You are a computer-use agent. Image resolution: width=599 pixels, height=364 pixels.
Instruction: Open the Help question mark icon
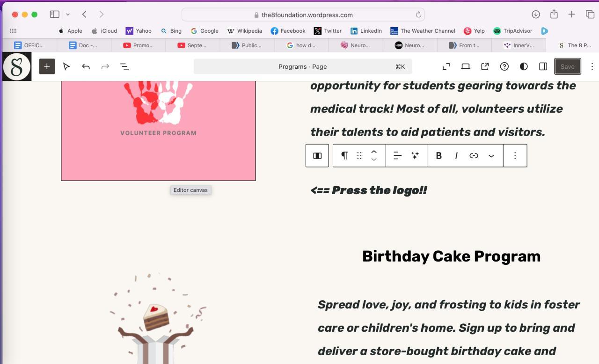click(504, 66)
